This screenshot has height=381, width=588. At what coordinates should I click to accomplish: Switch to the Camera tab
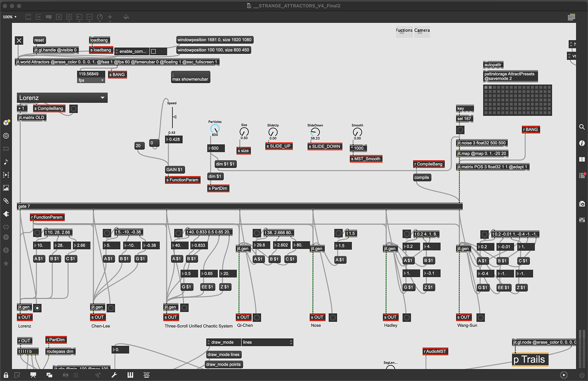tap(422, 30)
